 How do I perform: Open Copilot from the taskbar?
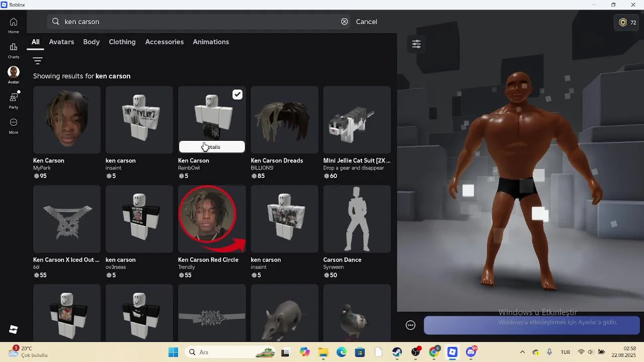pos(304,352)
